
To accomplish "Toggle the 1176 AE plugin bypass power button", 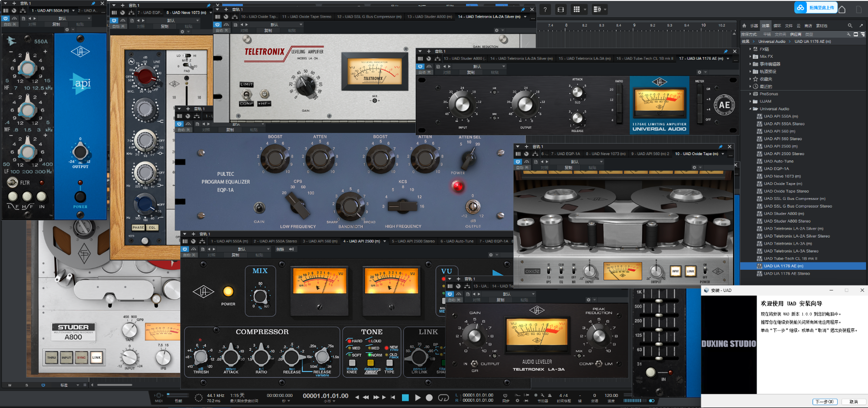I will pyautogui.click(x=420, y=66).
